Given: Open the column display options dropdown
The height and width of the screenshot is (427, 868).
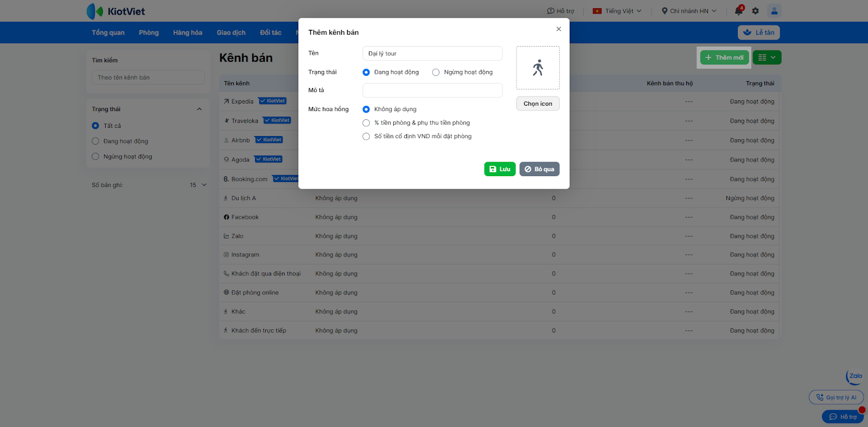Looking at the screenshot, I should tap(767, 57).
